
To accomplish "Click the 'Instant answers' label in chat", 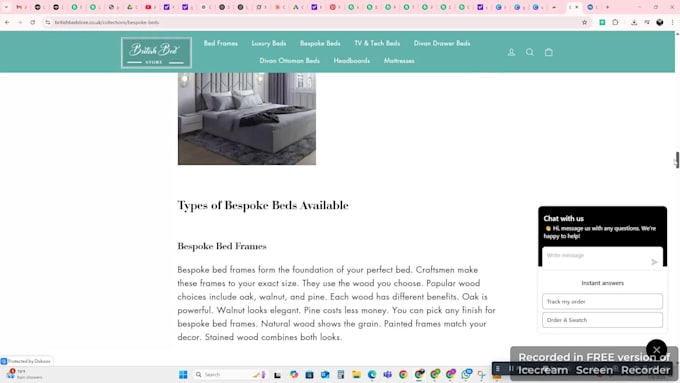I will point(602,283).
